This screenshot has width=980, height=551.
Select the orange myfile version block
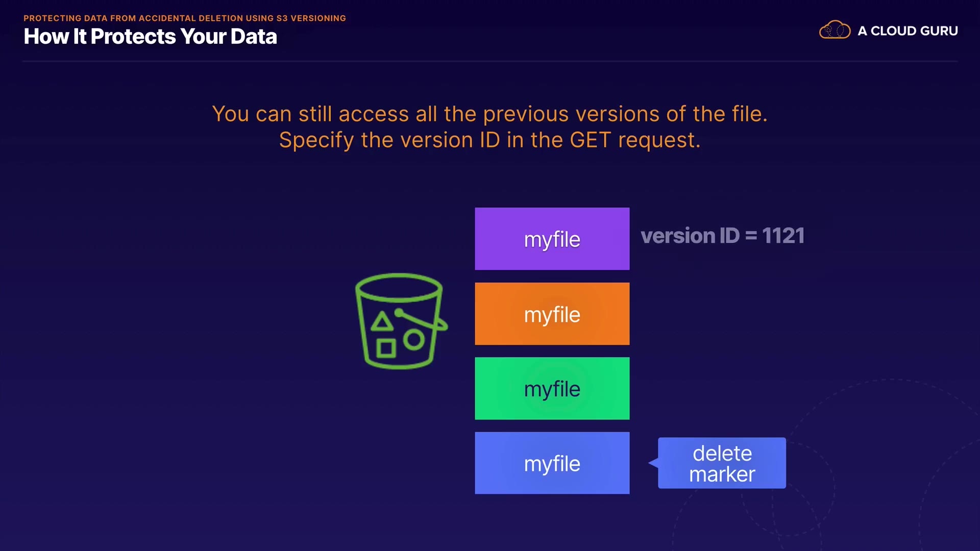coord(552,314)
